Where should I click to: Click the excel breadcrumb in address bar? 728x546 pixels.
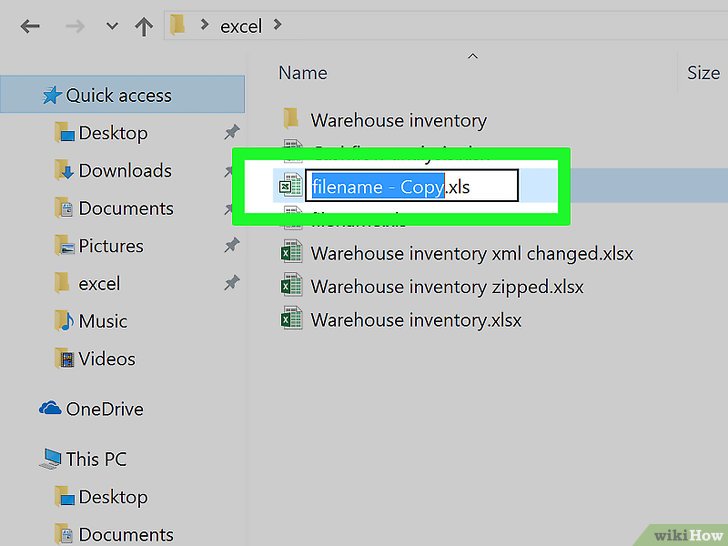pyautogui.click(x=240, y=26)
